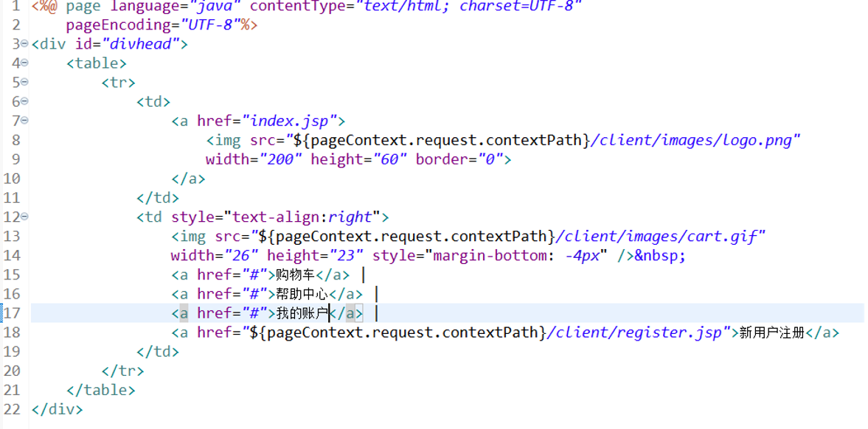Click line number 1 in the gutter
Screen dimensions: 868x429
click(x=15, y=7)
